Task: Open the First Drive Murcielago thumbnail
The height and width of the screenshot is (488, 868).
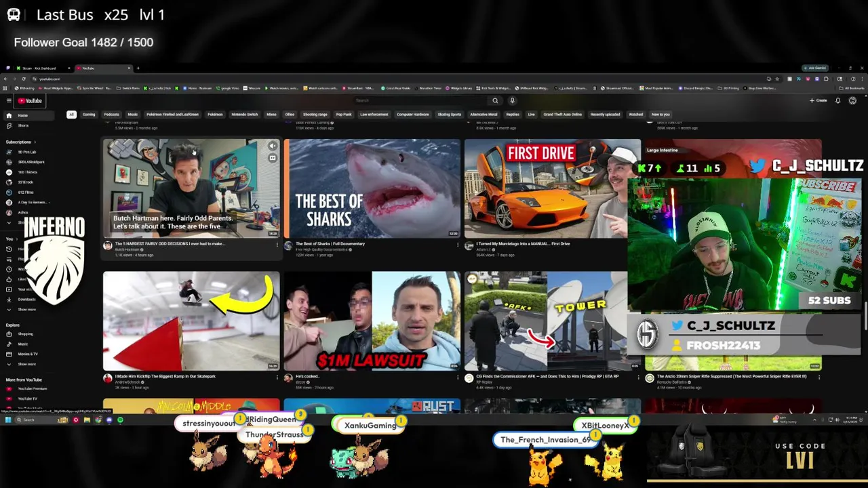Action: pyautogui.click(x=553, y=188)
